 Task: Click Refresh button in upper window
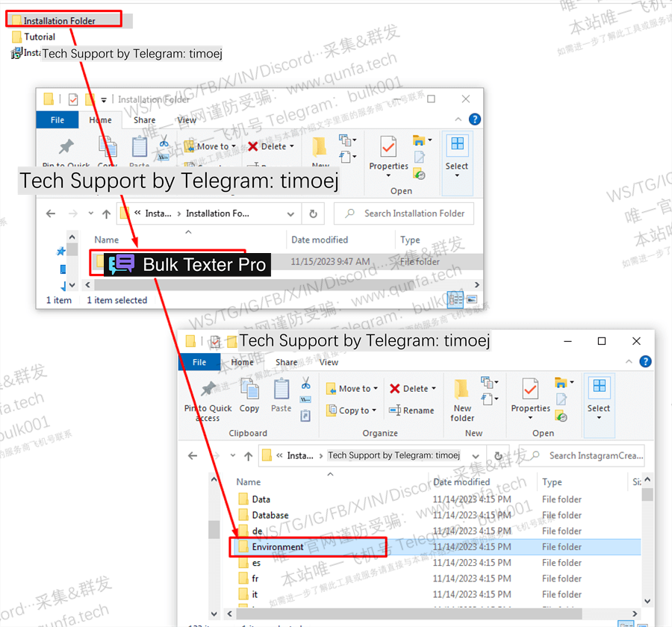click(x=314, y=213)
